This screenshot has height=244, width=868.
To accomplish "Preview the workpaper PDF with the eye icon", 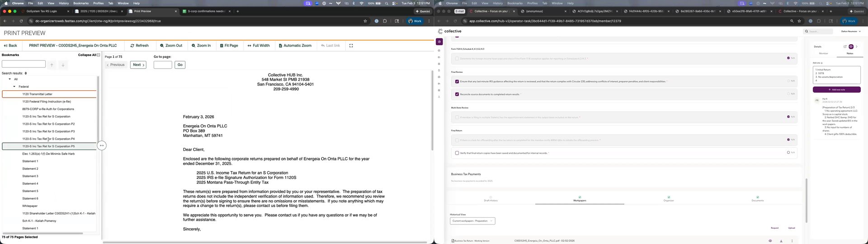I will tap(770, 241).
